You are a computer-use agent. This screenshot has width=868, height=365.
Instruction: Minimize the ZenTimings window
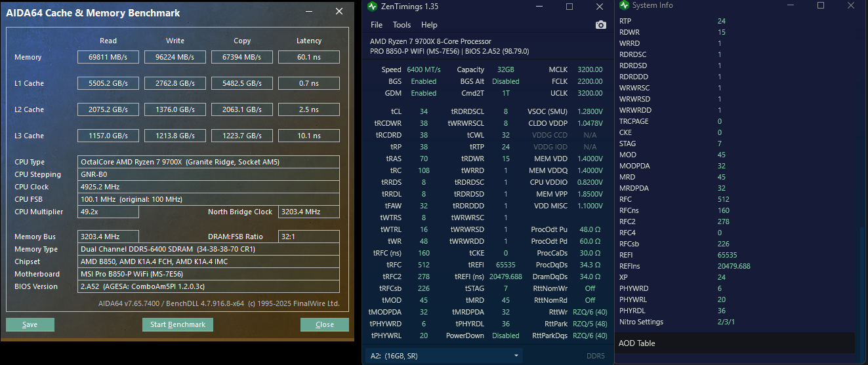(539, 7)
